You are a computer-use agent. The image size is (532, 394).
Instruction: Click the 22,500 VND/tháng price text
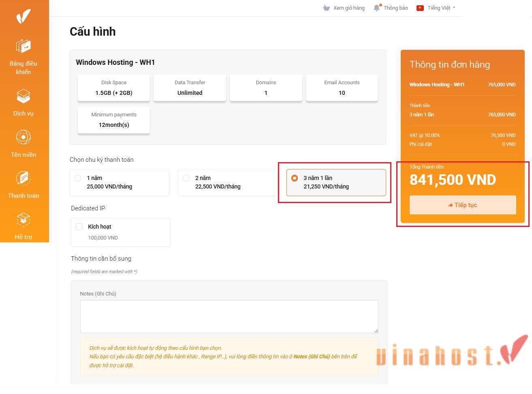218,187
